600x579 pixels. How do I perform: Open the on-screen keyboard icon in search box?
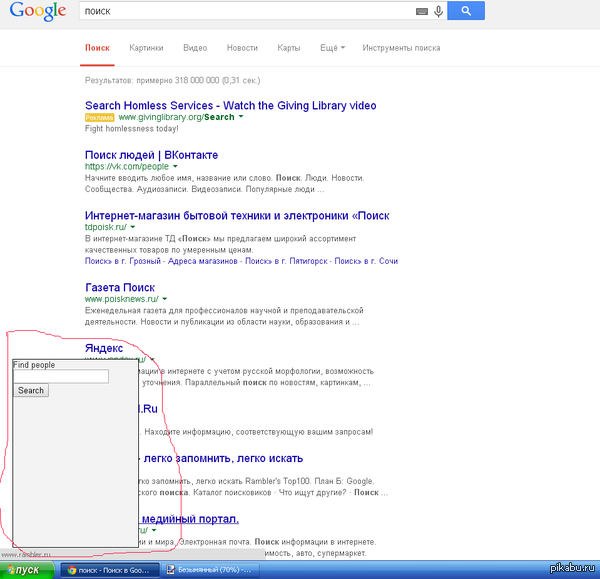[x=422, y=11]
